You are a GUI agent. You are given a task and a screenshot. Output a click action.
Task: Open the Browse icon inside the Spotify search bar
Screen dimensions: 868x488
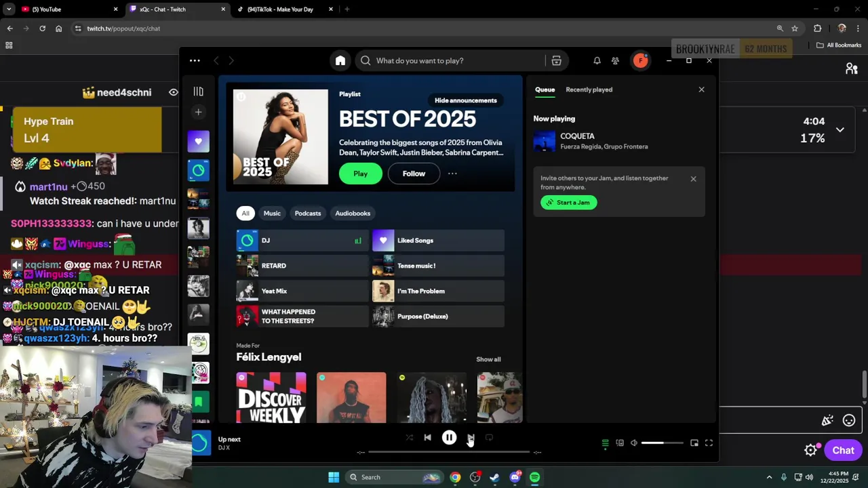point(556,61)
